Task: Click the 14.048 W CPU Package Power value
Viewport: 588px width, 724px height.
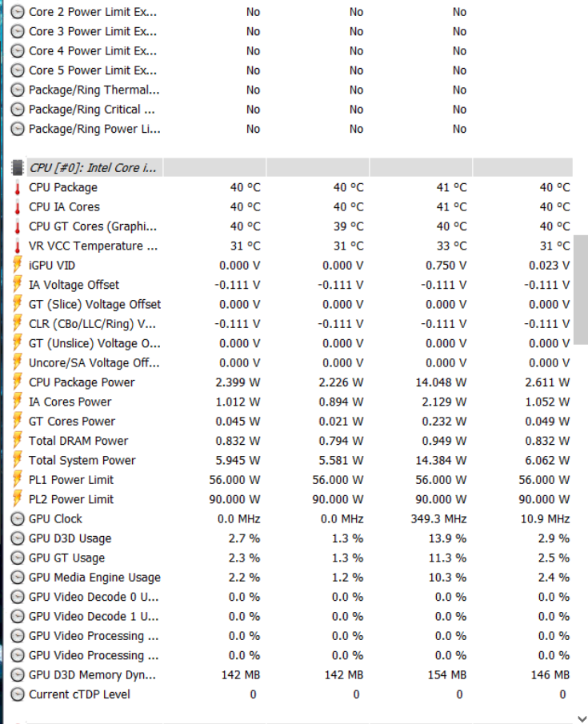Action: click(x=442, y=382)
